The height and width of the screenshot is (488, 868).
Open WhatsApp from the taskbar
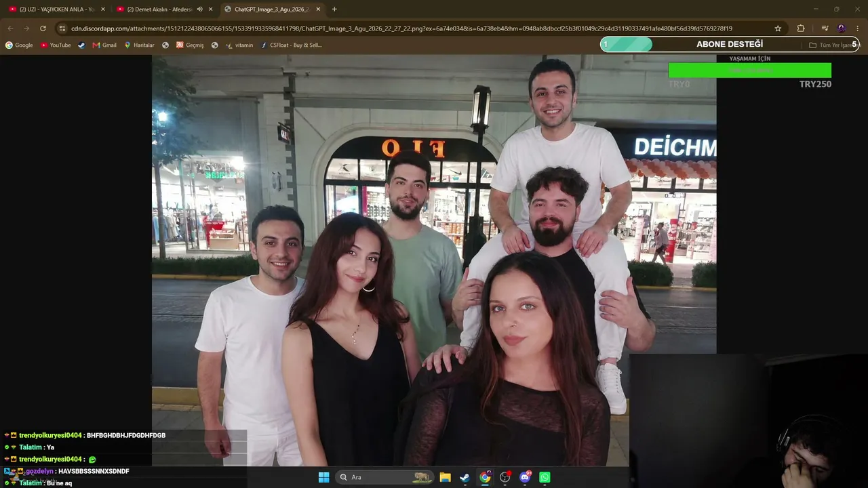click(x=545, y=477)
